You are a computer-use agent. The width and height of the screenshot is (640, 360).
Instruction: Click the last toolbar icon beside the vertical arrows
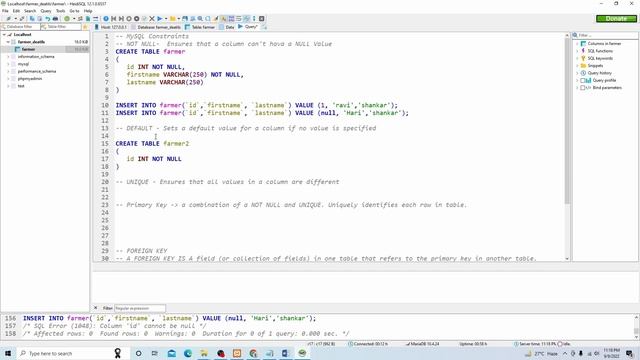point(262,18)
